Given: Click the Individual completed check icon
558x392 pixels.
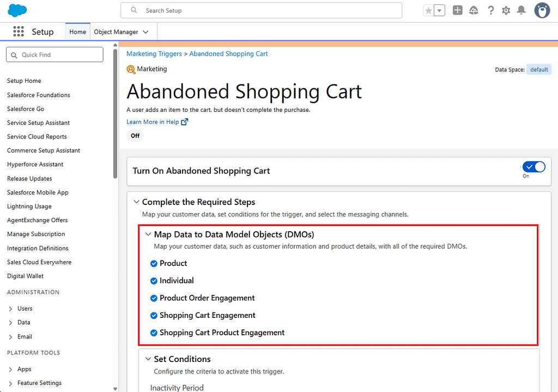Looking at the screenshot, I should click(x=154, y=281).
